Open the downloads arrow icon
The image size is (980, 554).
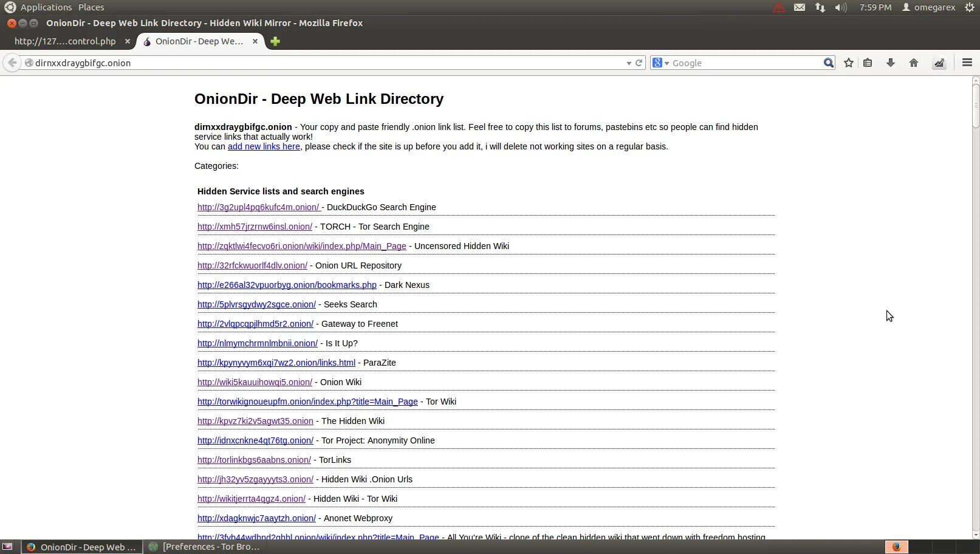(x=891, y=63)
